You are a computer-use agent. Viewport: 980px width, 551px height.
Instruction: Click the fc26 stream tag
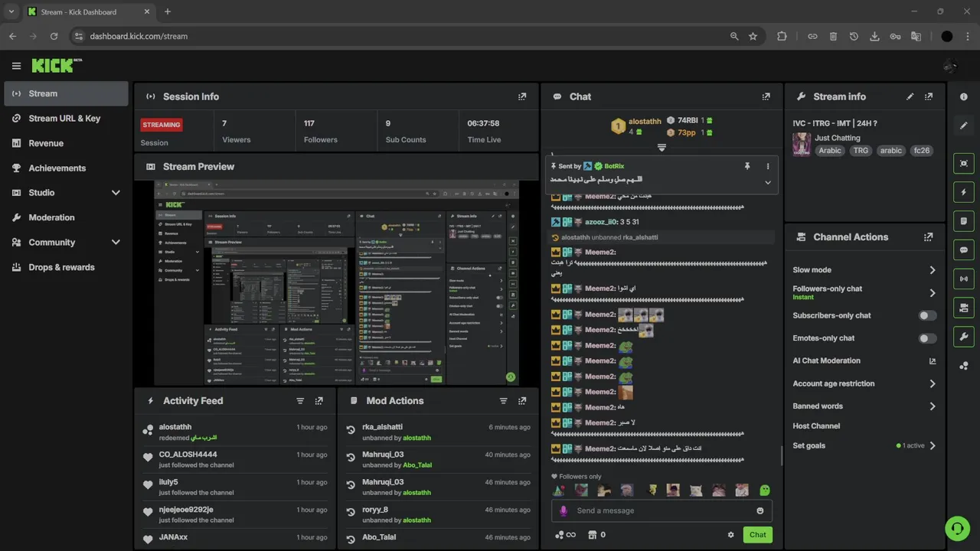click(x=922, y=151)
